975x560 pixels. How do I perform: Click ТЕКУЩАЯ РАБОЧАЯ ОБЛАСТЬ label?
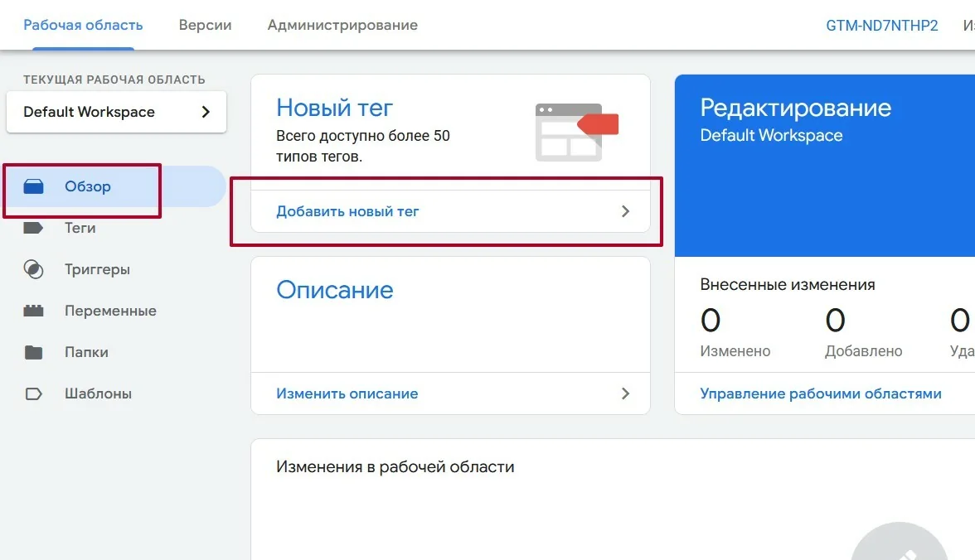click(x=114, y=80)
